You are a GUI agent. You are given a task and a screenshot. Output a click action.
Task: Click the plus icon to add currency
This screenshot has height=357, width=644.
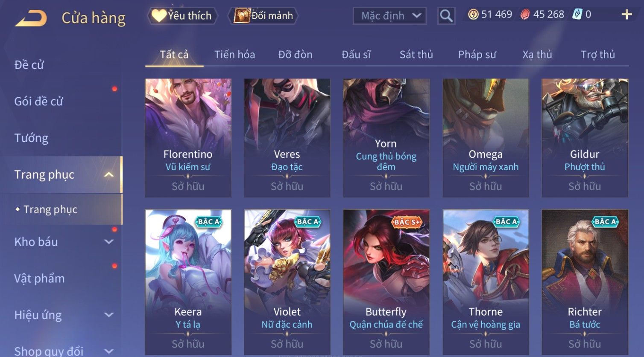click(x=626, y=15)
